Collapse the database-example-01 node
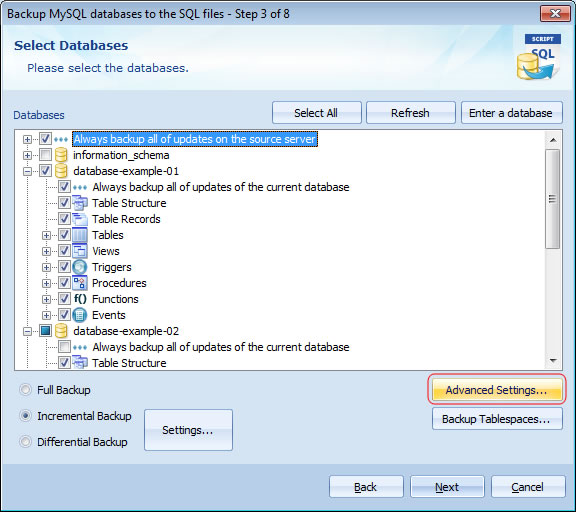Screen dimensions: 576x512 click(x=27, y=172)
